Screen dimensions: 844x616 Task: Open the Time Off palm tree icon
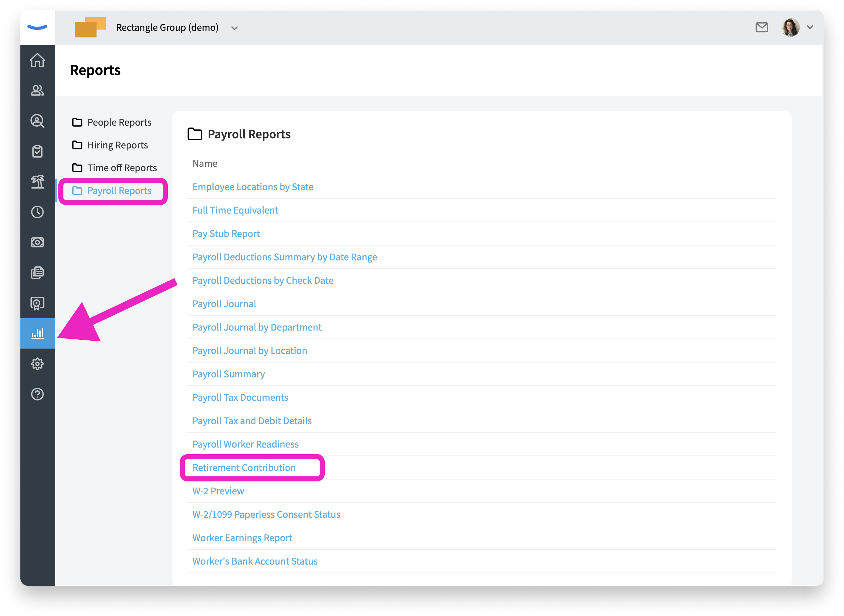37,182
